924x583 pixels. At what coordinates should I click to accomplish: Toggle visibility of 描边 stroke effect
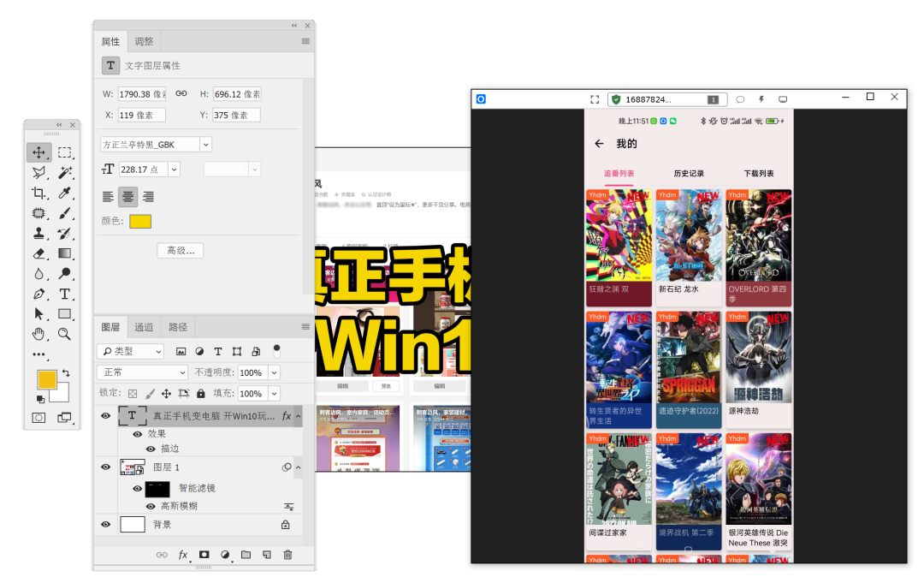151,449
